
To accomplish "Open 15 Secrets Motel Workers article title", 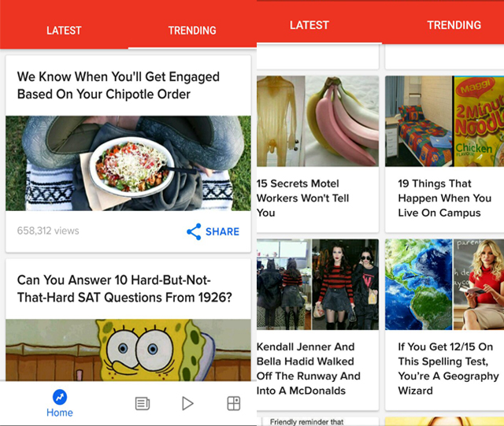I will (x=302, y=198).
